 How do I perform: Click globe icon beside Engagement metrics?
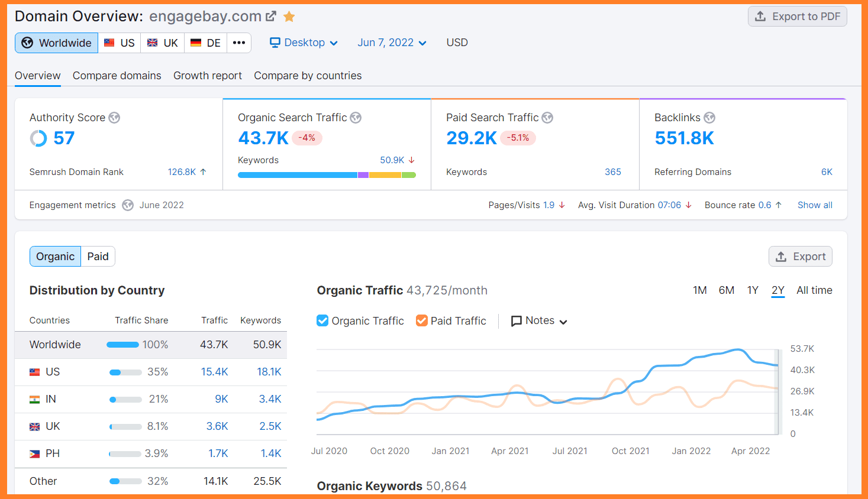point(128,205)
